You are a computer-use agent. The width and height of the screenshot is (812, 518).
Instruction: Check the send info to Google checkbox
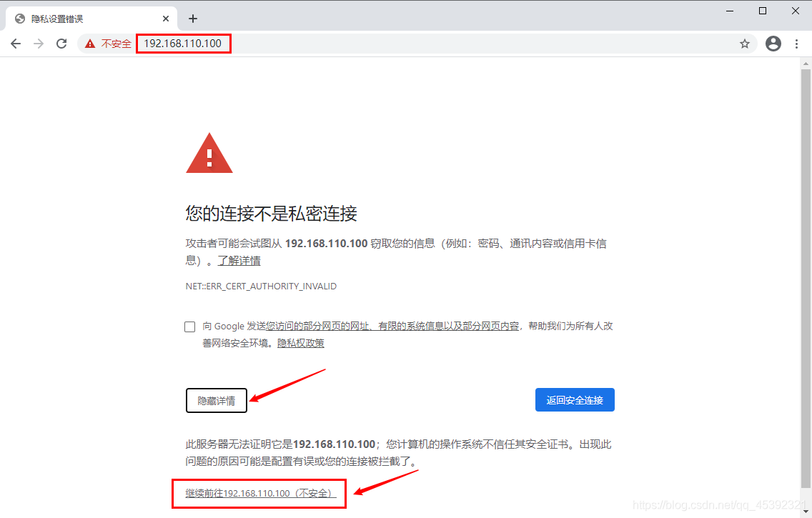pyautogui.click(x=190, y=327)
